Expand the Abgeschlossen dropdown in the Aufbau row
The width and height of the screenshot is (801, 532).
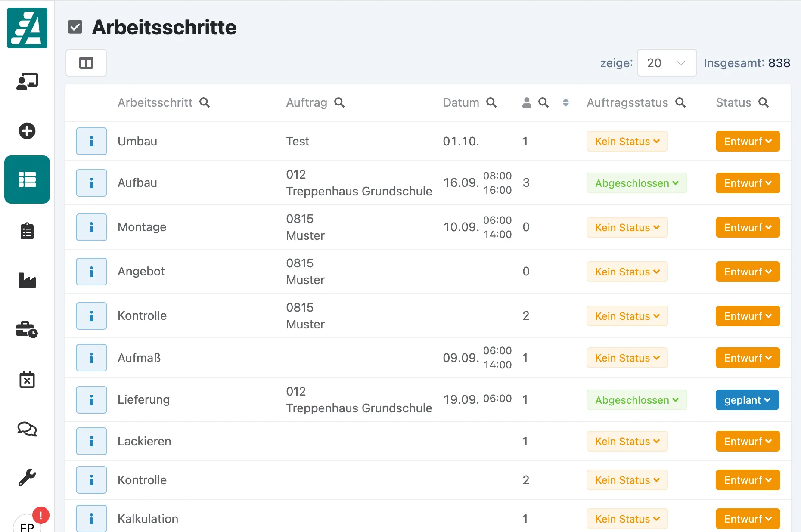click(x=636, y=183)
